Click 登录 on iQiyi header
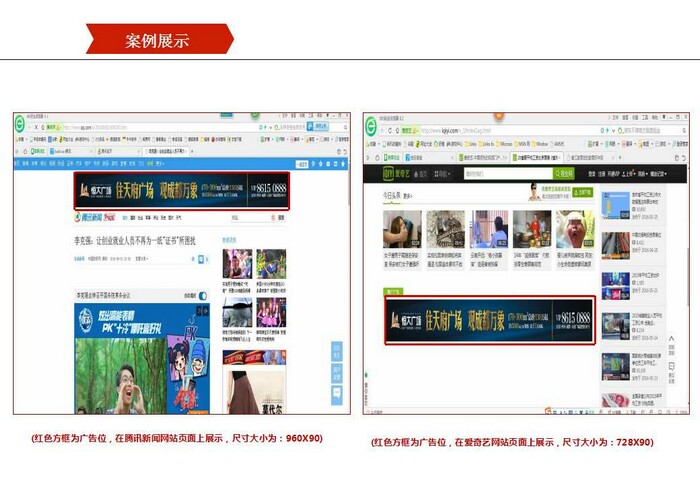Image resolution: width=700 pixels, height=484 pixels. tap(592, 174)
